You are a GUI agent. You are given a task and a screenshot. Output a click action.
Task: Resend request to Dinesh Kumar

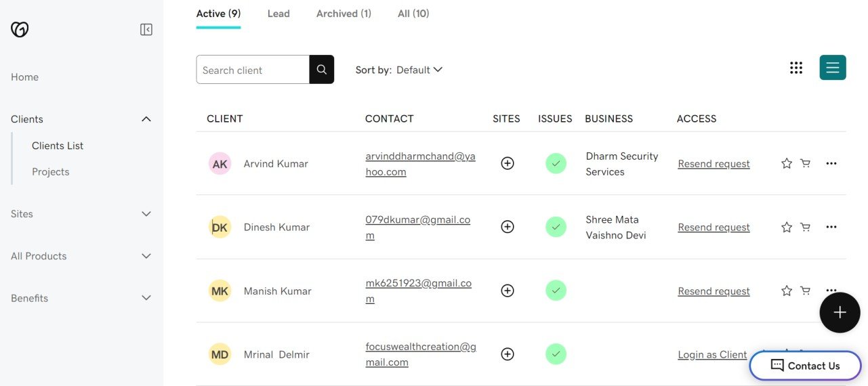(x=714, y=228)
